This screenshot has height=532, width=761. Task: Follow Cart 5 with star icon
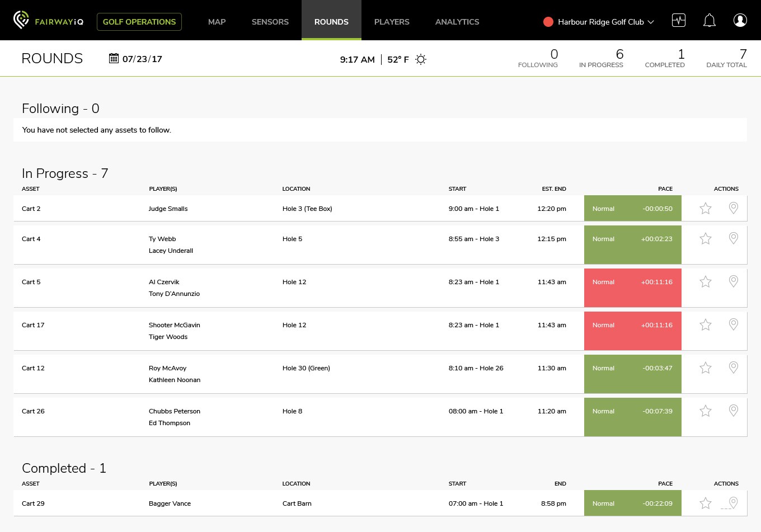click(706, 281)
